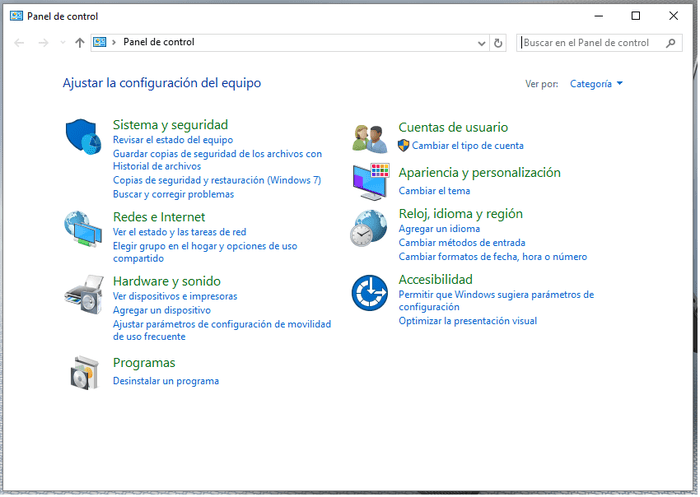Open the Programas disc box icon
The height and width of the screenshot is (497, 700).
(84, 373)
